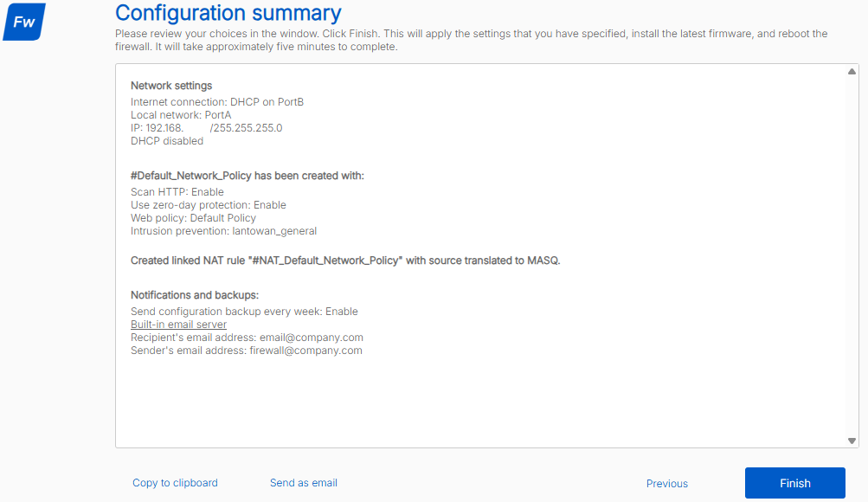The width and height of the screenshot is (868, 502).
Task: Click the Intrusion prevention lantowan_general line
Action: click(x=223, y=231)
